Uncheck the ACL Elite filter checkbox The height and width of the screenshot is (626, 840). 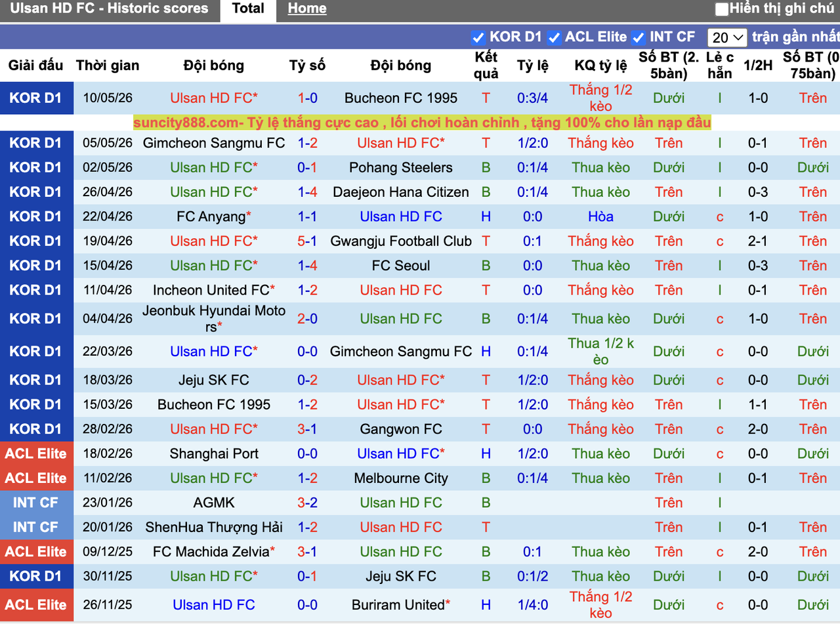tap(554, 37)
